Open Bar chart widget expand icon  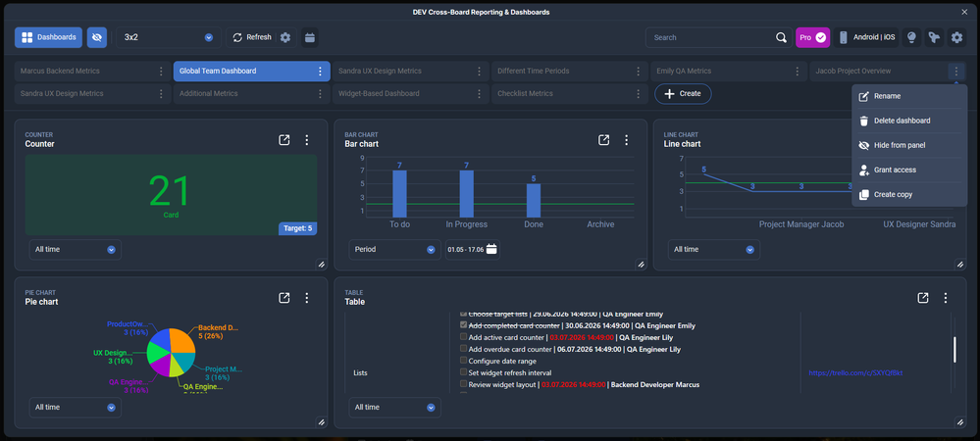point(603,140)
